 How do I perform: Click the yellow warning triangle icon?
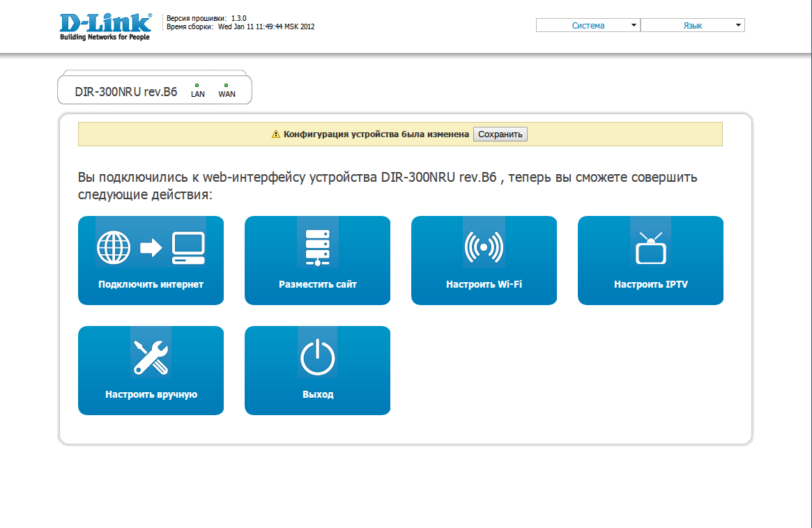276,134
